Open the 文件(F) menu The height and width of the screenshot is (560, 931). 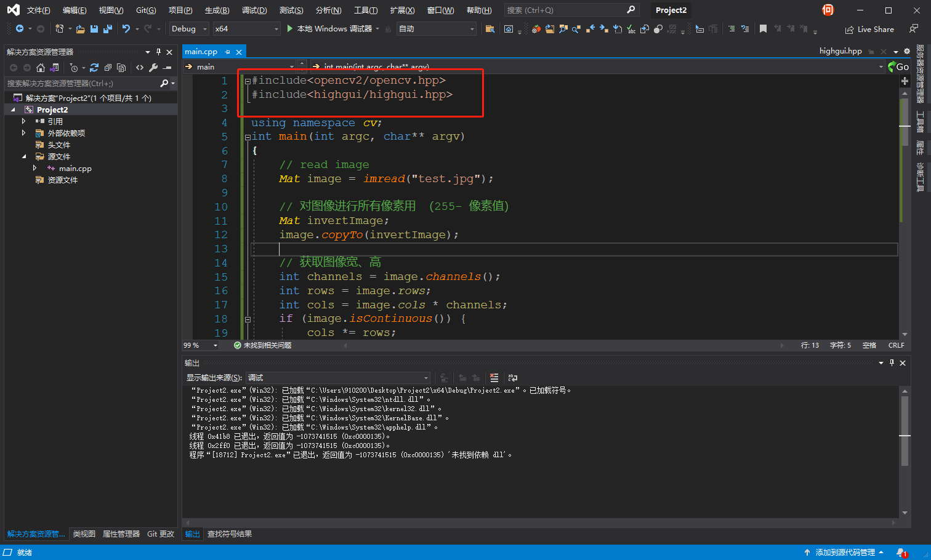click(38, 10)
